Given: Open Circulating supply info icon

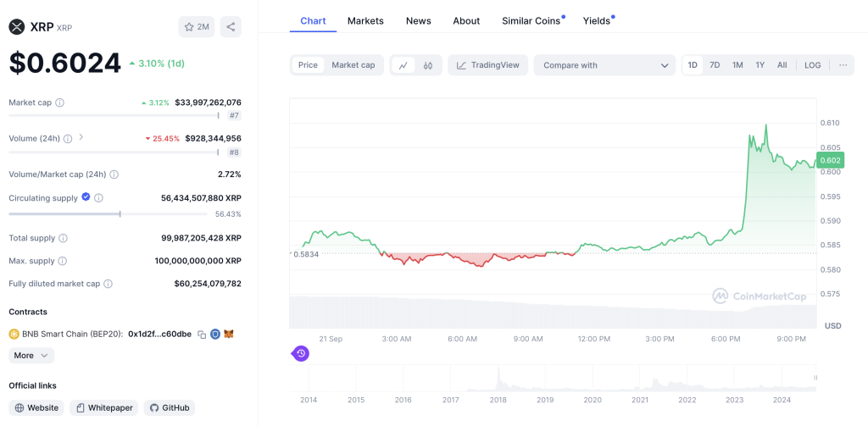Looking at the screenshot, I should pyautogui.click(x=98, y=197).
